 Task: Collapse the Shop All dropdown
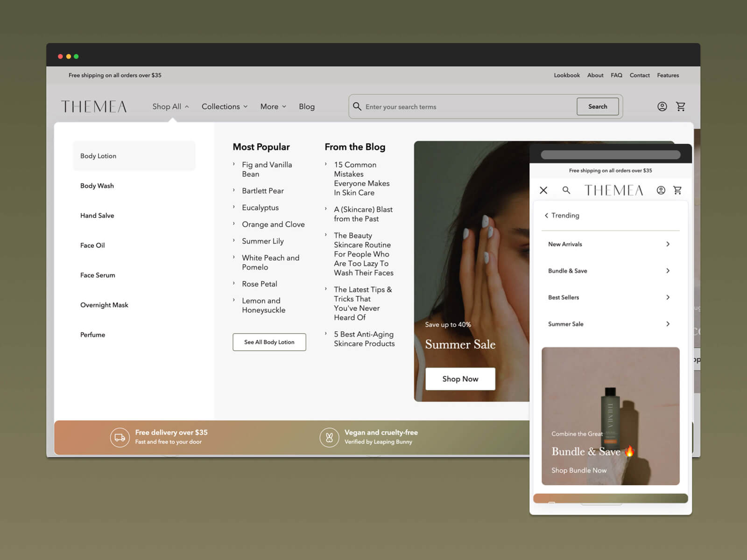[170, 107]
